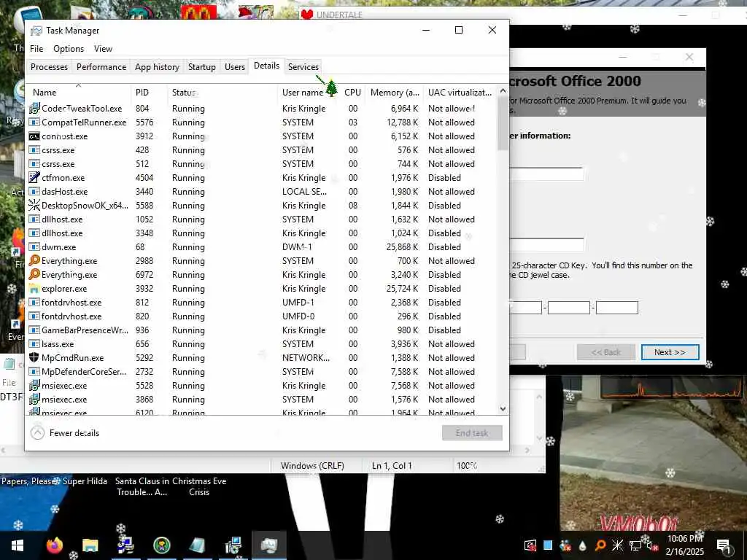Select the CodecTweakTool.exe process icon
Image resolution: width=747 pixels, height=560 pixels.
(x=34, y=109)
